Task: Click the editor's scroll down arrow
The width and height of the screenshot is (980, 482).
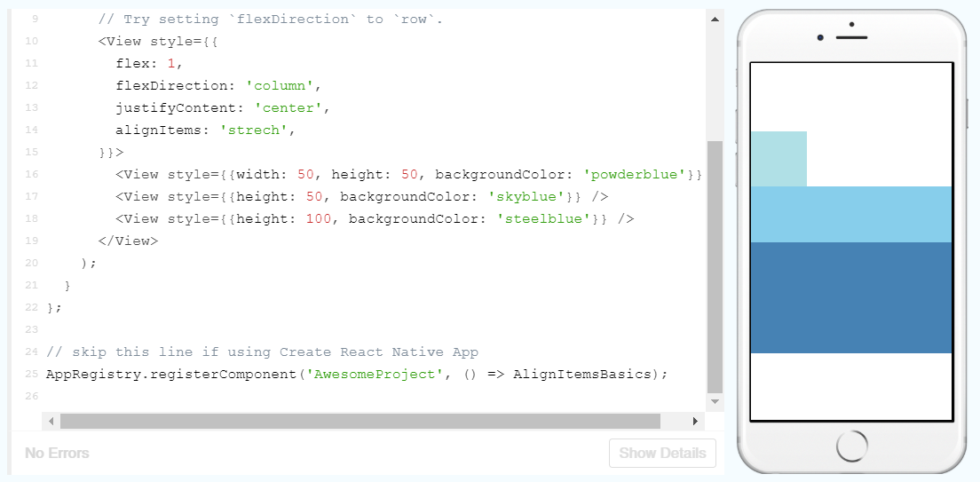Action: click(715, 401)
